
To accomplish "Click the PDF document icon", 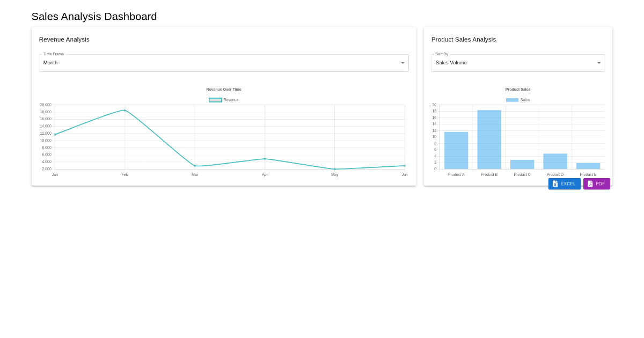I will click(x=590, y=183).
